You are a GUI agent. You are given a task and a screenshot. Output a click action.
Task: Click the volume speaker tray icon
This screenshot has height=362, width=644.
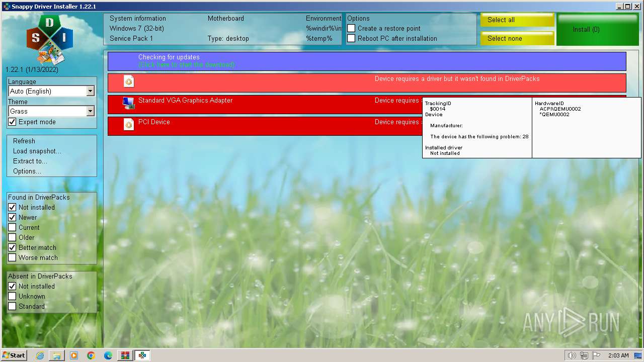[572, 355]
